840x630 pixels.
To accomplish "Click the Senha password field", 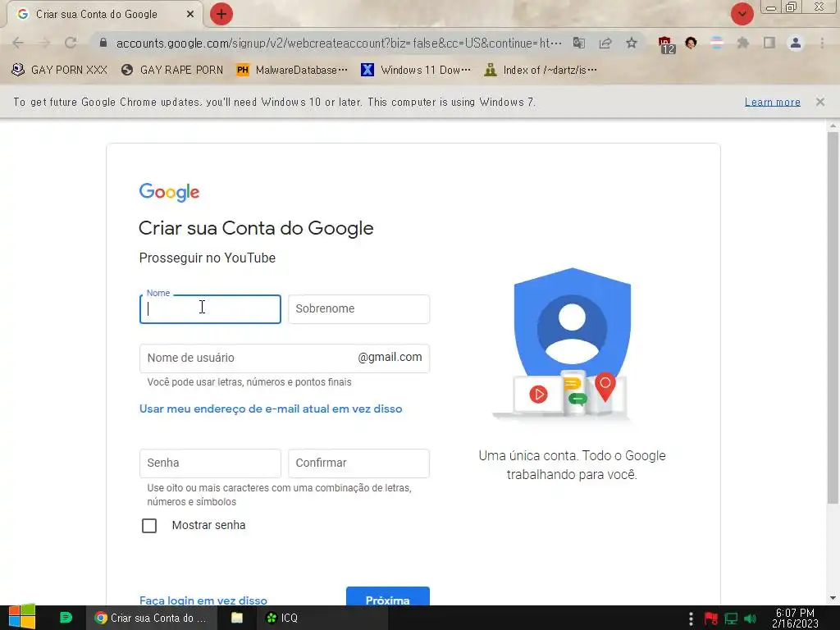I will tap(210, 463).
